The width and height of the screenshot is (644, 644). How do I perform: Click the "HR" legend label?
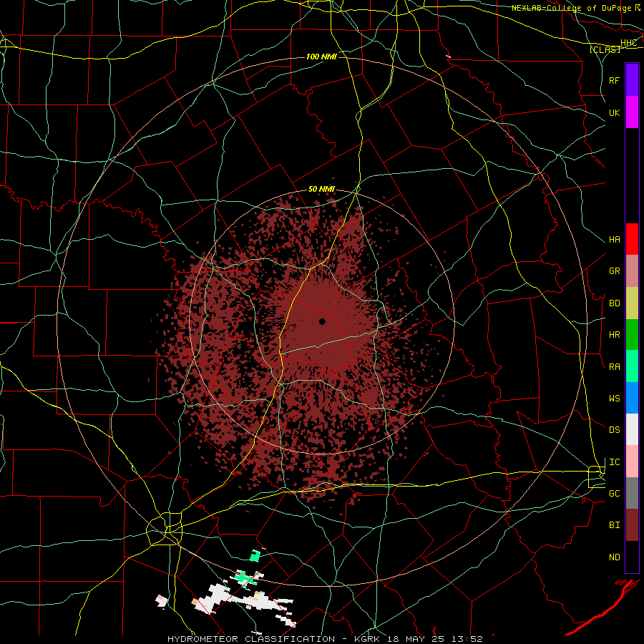click(x=614, y=335)
